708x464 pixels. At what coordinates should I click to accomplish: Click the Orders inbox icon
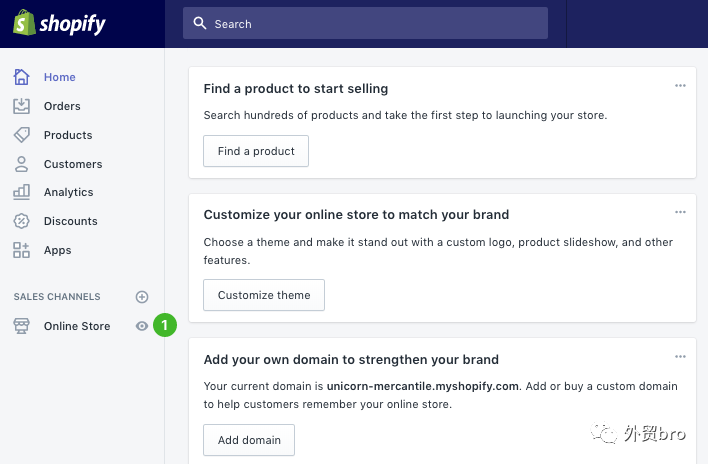tap(22, 106)
